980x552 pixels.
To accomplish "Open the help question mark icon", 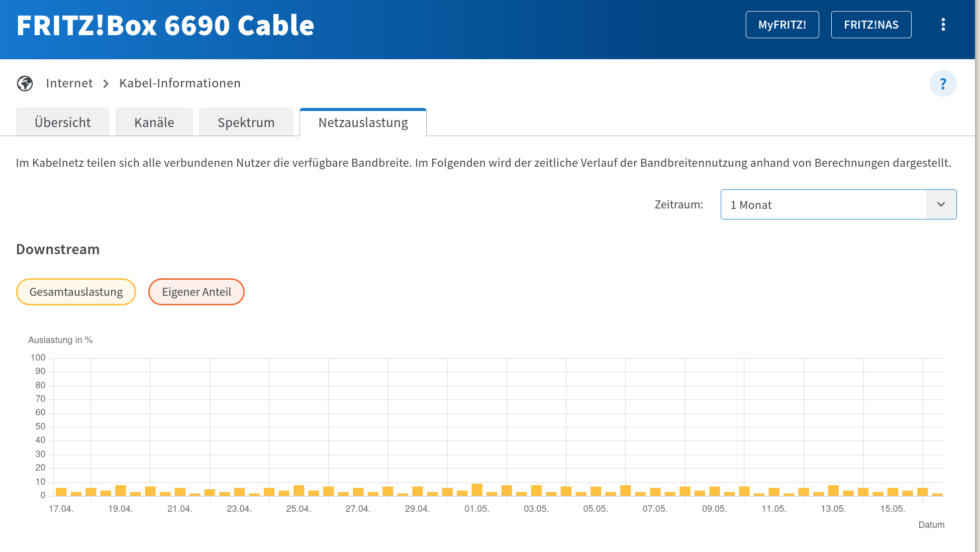I will (x=943, y=83).
